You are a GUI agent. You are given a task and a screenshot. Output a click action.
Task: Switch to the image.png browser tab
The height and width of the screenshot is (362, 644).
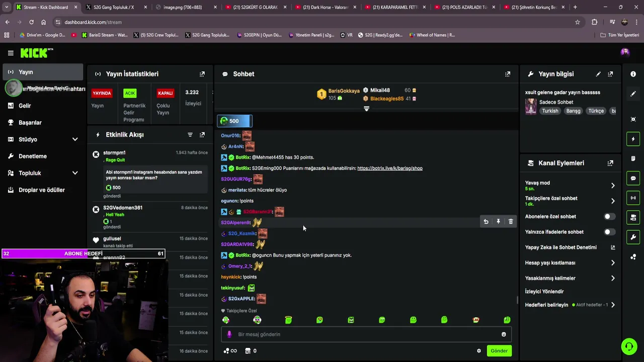(x=185, y=7)
